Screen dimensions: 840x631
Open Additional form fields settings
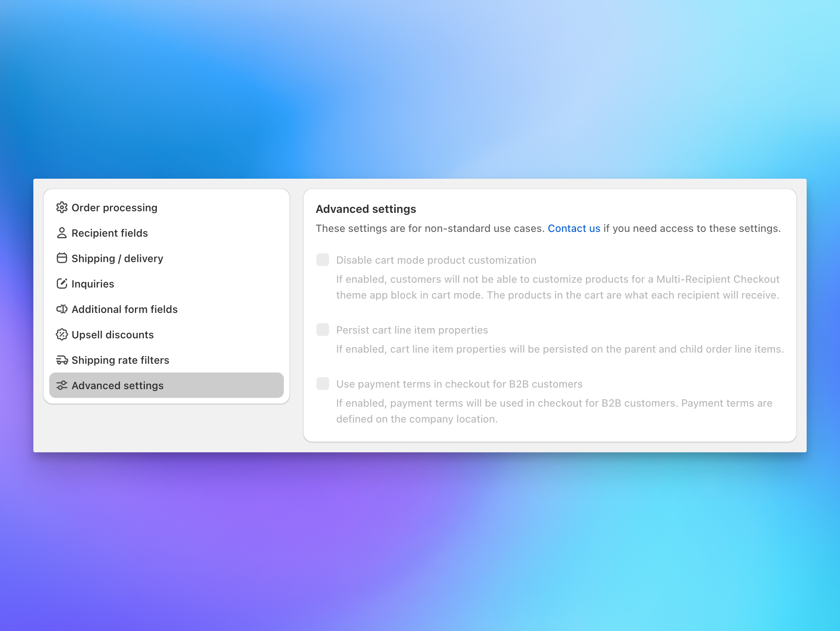click(124, 309)
